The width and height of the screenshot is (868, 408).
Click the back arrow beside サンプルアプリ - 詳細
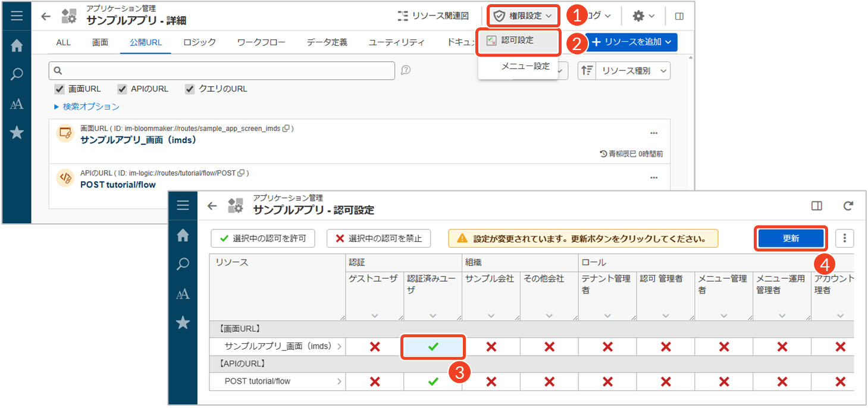tap(46, 16)
